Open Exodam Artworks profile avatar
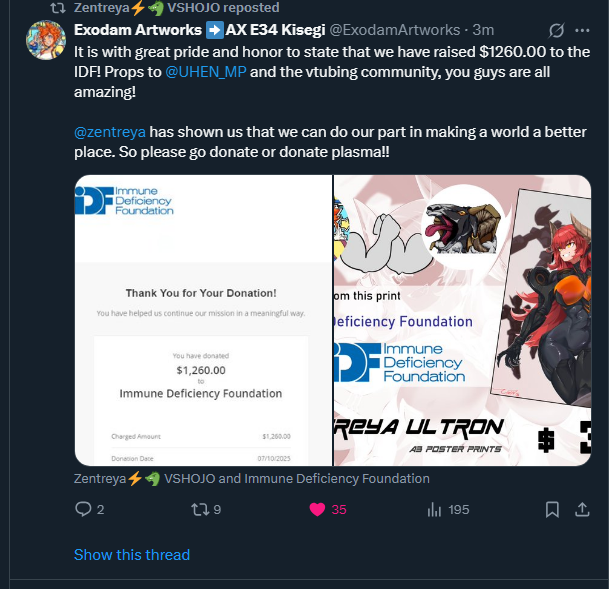 tap(46, 40)
